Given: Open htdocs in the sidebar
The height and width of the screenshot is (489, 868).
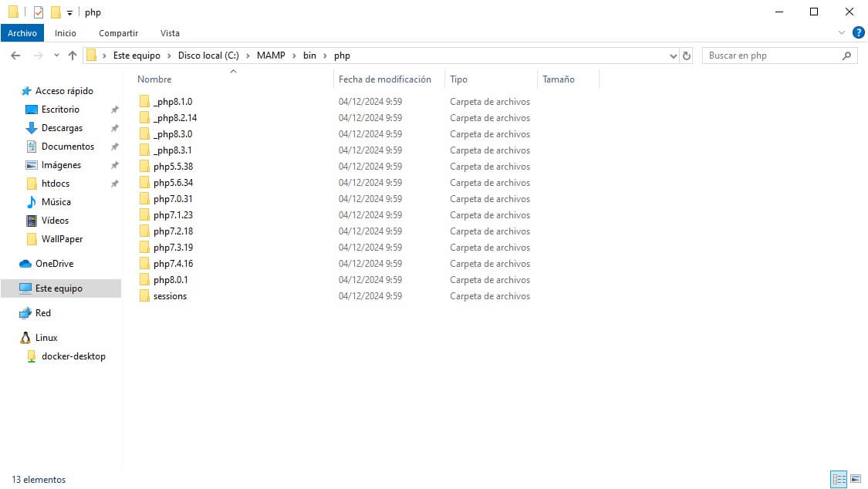Looking at the screenshot, I should [x=56, y=184].
